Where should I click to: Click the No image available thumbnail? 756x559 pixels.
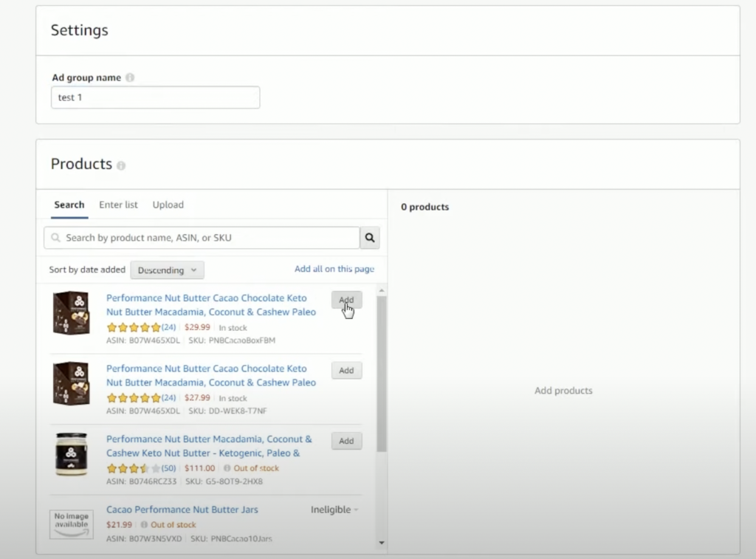72,524
